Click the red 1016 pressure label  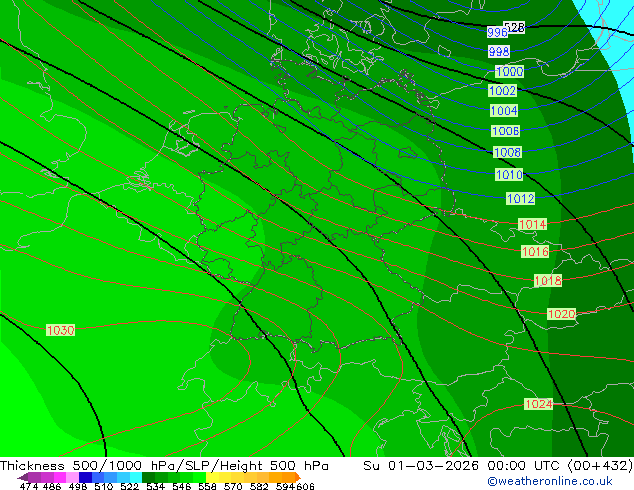tap(535, 251)
